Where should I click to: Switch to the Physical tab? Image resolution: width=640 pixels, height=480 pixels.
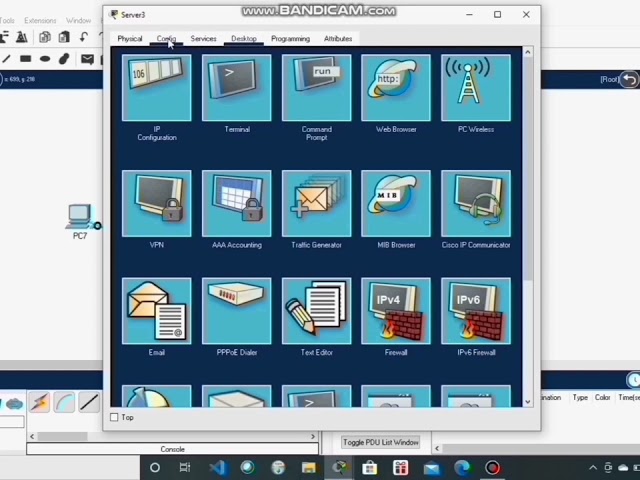coord(130,39)
